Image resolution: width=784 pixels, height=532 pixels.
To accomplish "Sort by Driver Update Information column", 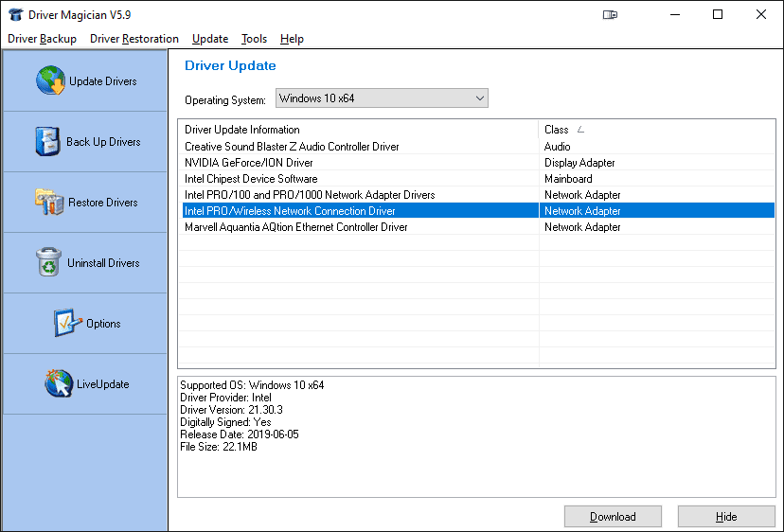I will tap(358, 130).
